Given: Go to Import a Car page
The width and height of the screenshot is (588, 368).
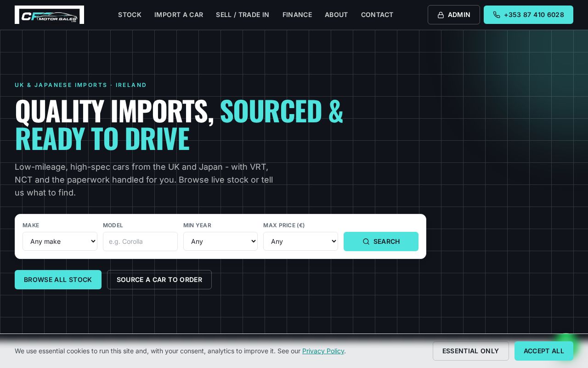Looking at the screenshot, I should [179, 15].
